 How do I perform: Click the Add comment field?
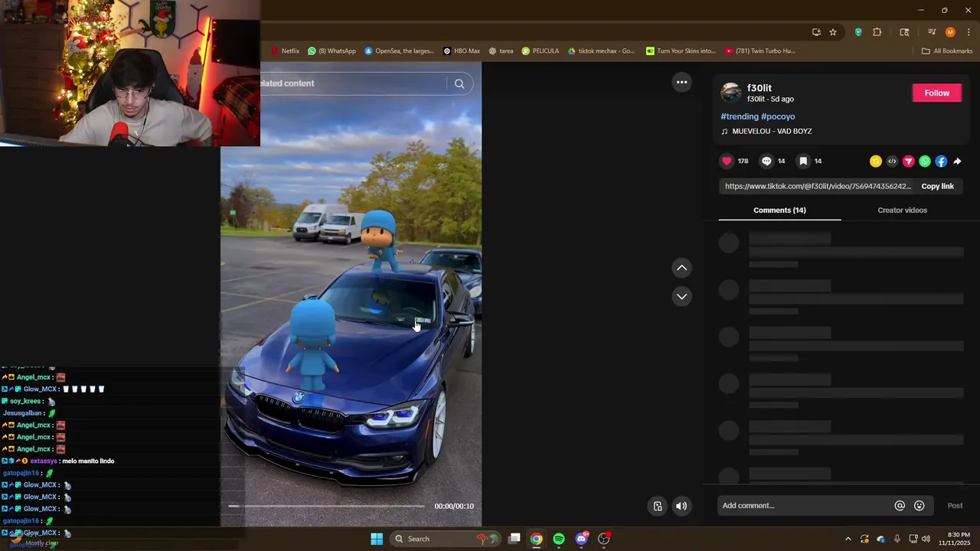click(x=804, y=506)
